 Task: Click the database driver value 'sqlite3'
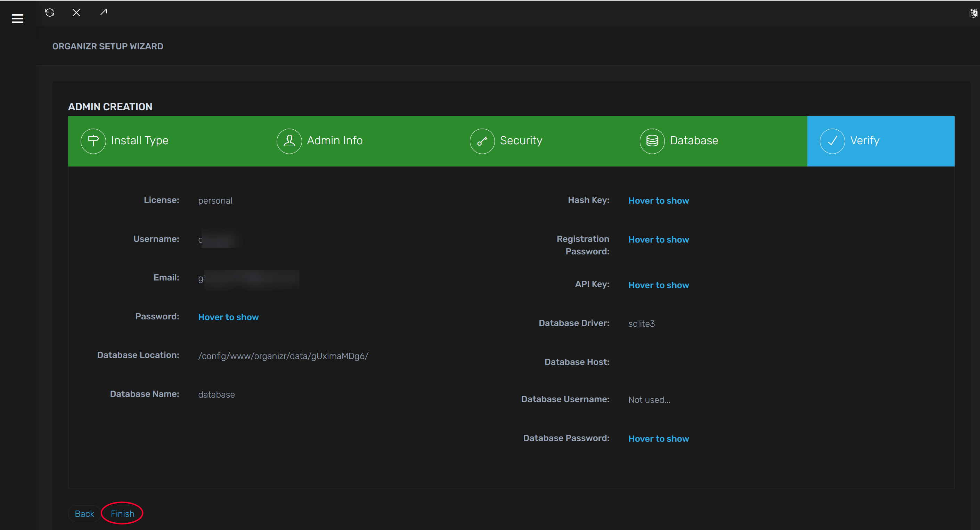tap(642, 324)
